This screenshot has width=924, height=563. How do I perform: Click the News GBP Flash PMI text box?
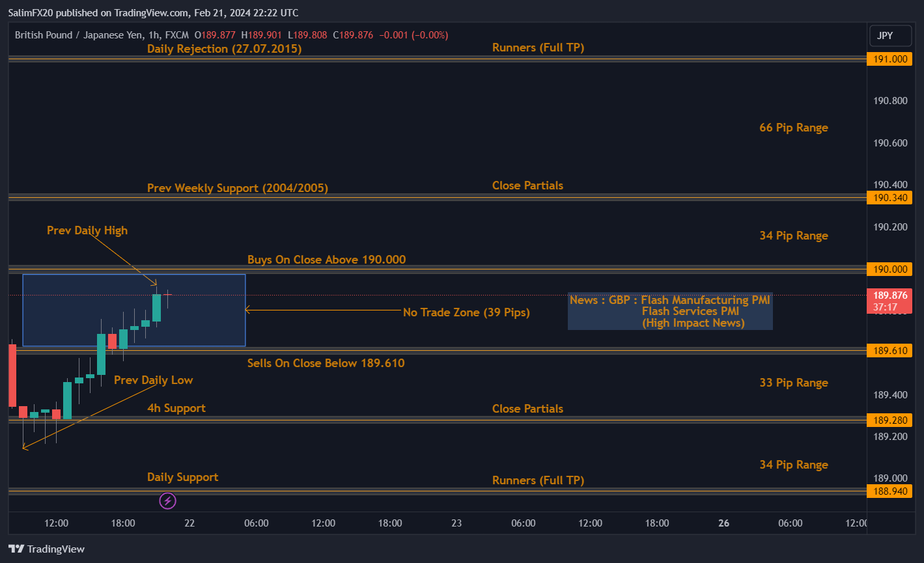click(x=670, y=311)
